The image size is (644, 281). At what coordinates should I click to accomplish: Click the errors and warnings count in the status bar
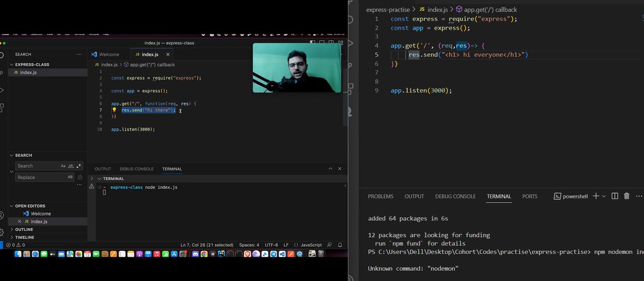(16, 245)
